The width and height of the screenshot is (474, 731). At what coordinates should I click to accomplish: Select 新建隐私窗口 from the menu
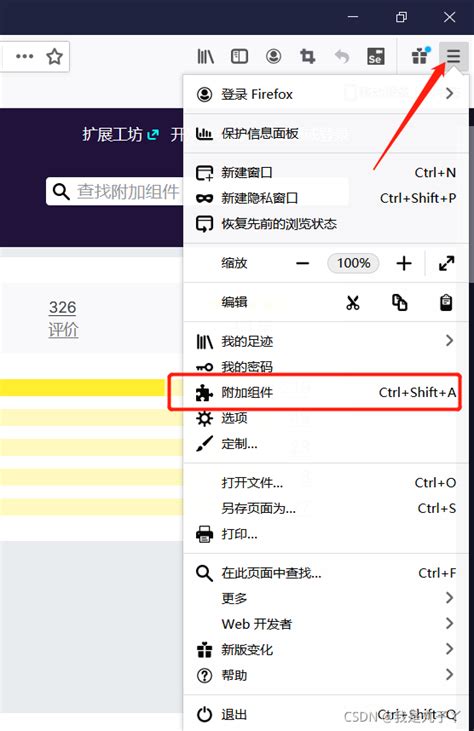pyautogui.click(x=326, y=198)
